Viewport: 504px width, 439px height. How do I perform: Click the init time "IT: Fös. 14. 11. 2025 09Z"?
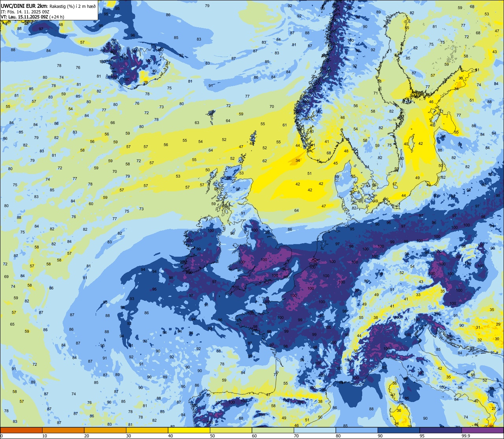[x=25, y=12]
